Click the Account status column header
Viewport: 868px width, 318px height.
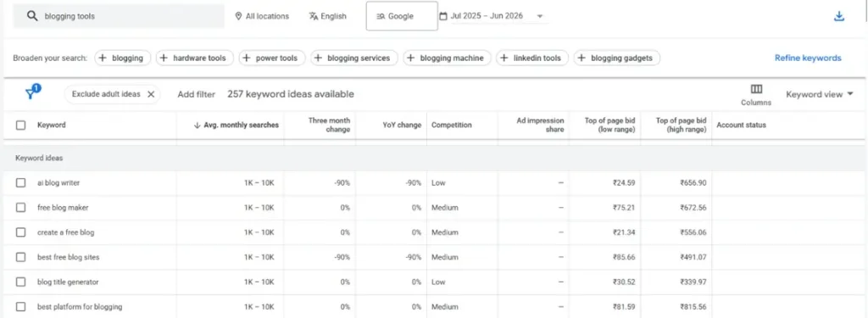coord(741,126)
